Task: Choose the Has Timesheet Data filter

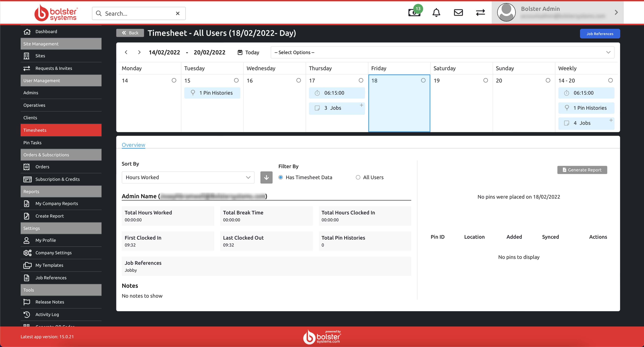Action: (x=281, y=177)
